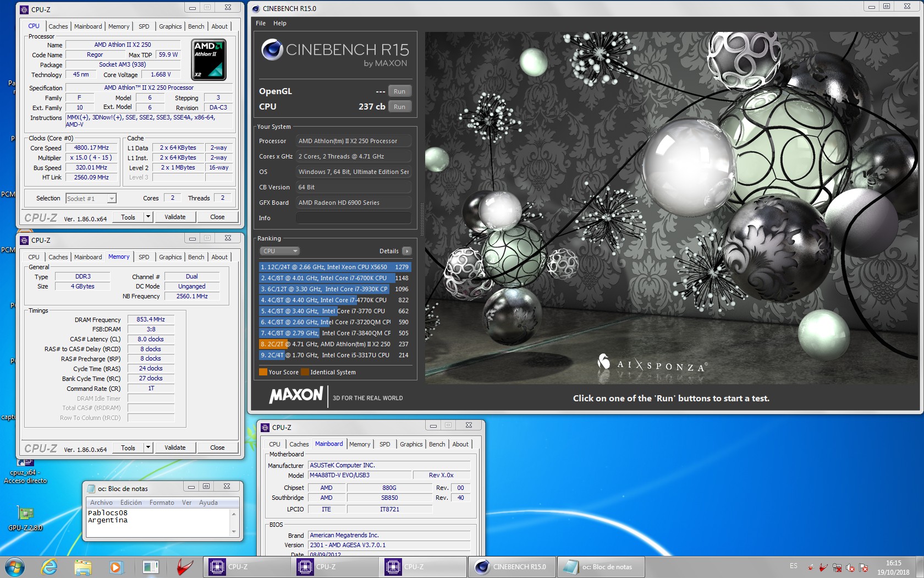This screenshot has height=578, width=924.
Task: Run the OpenGL benchmark
Action: (x=399, y=91)
